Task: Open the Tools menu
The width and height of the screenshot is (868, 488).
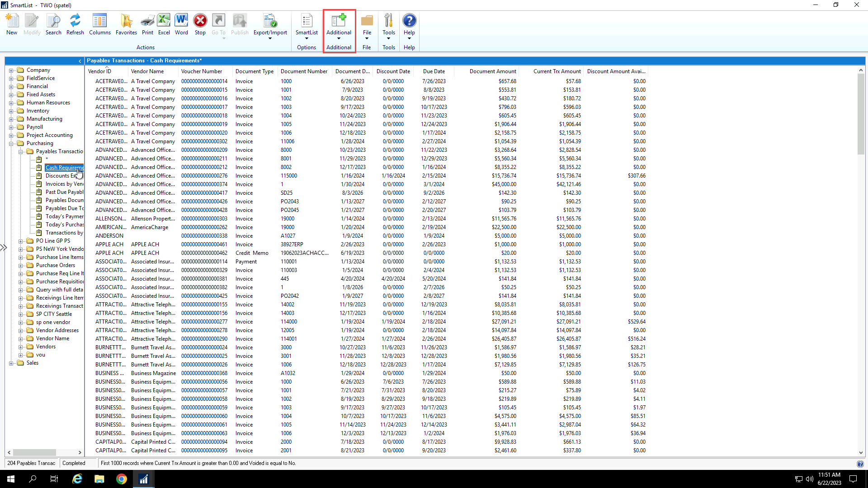Action: tap(389, 26)
